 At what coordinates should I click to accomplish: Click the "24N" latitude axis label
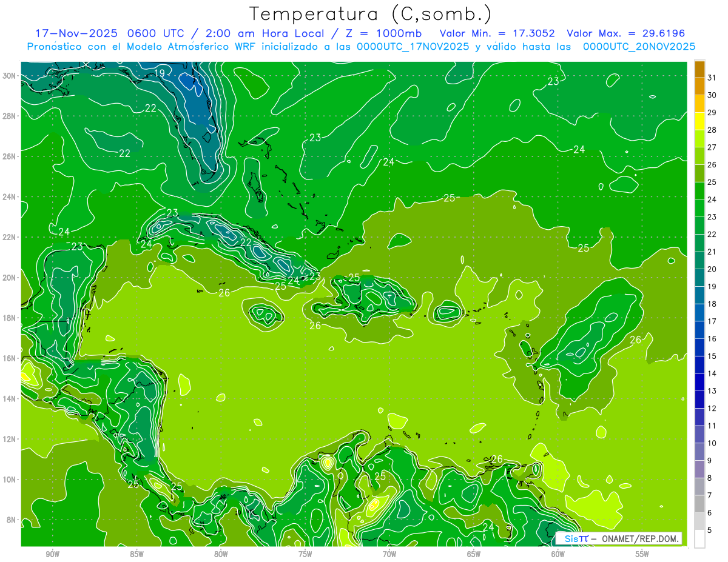[x=10, y=197]
